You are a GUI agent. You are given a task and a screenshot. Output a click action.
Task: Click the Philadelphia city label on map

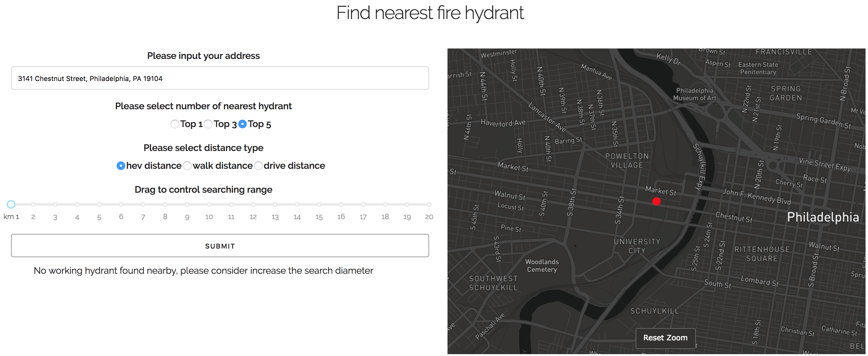pyautogui.click(x=823, y=218)
